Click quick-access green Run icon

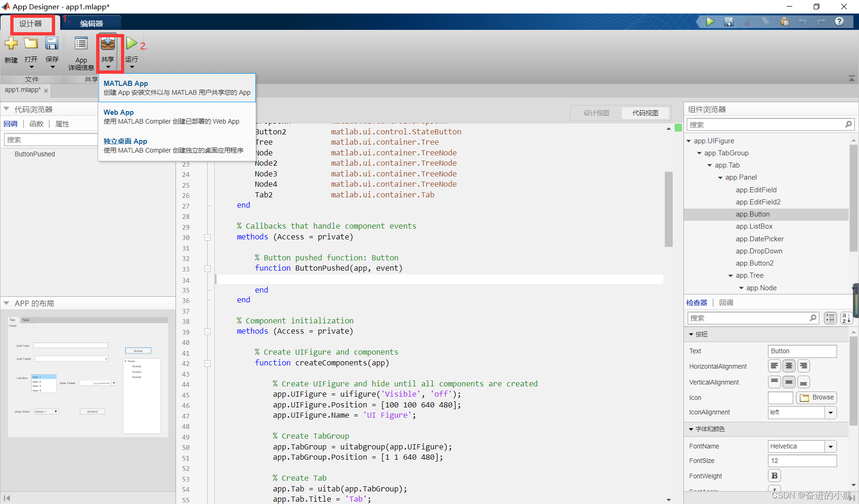pyautogui.click(x=710, y=21)
